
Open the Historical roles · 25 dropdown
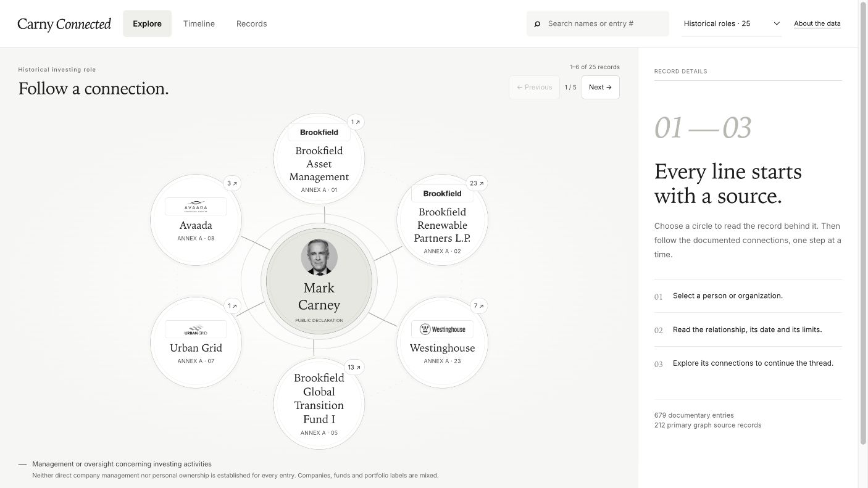pos(732,23)
